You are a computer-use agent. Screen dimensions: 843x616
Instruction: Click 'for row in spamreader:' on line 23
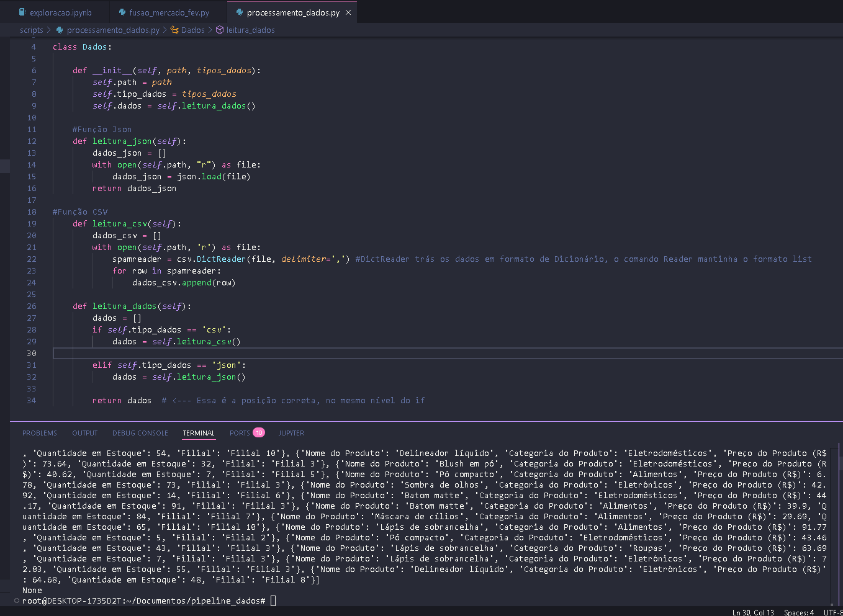pyautogui.click(x=166, y=271)
